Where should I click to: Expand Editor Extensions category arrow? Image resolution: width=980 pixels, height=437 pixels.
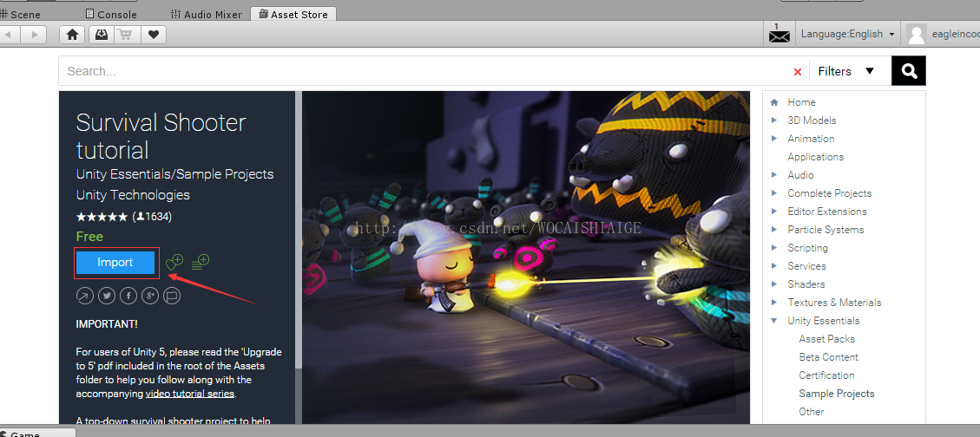(x=774, y=211)
